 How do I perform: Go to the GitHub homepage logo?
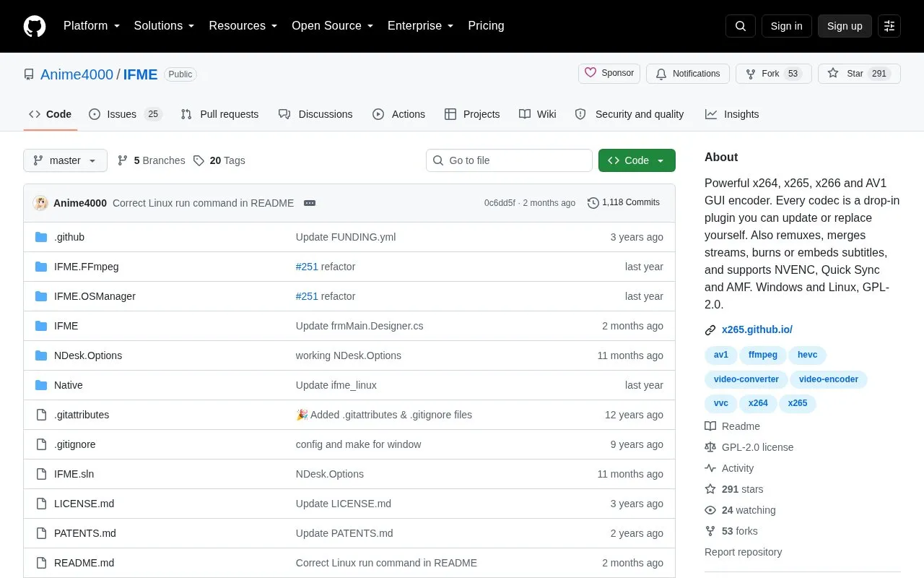(35, 26)
